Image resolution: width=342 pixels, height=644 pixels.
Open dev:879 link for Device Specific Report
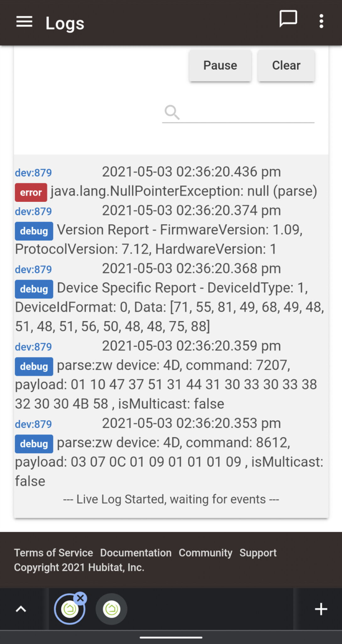pyautogui.click(x=33, y=269)
